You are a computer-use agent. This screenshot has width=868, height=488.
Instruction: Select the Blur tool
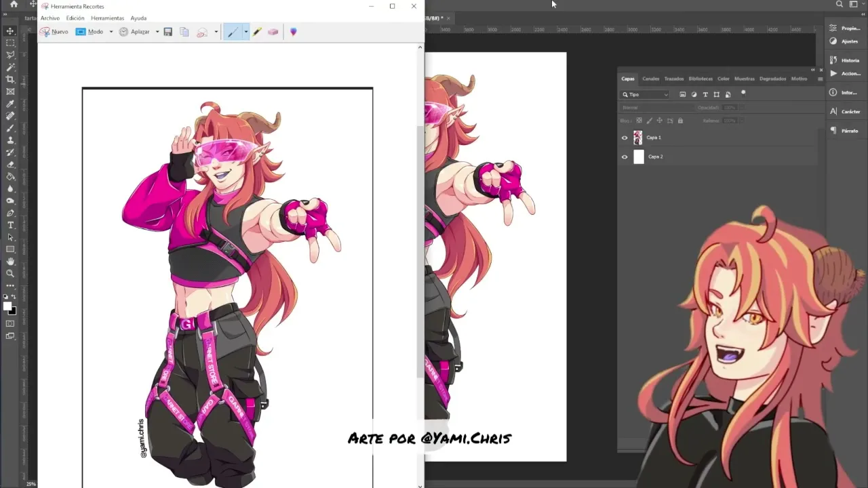click(x=10, y=189)
